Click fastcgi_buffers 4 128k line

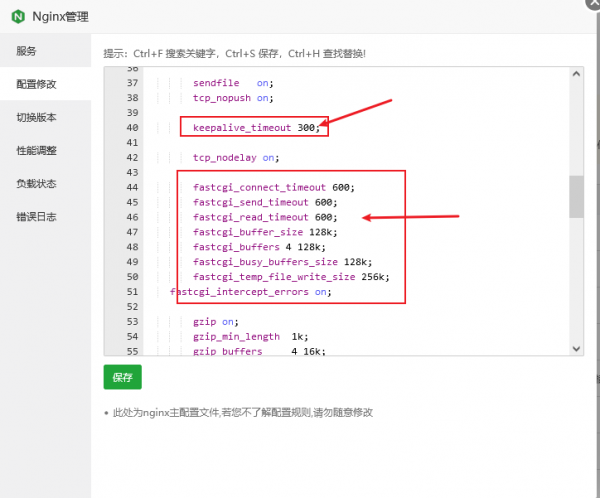pyautogui.click(x=259, y=247)
